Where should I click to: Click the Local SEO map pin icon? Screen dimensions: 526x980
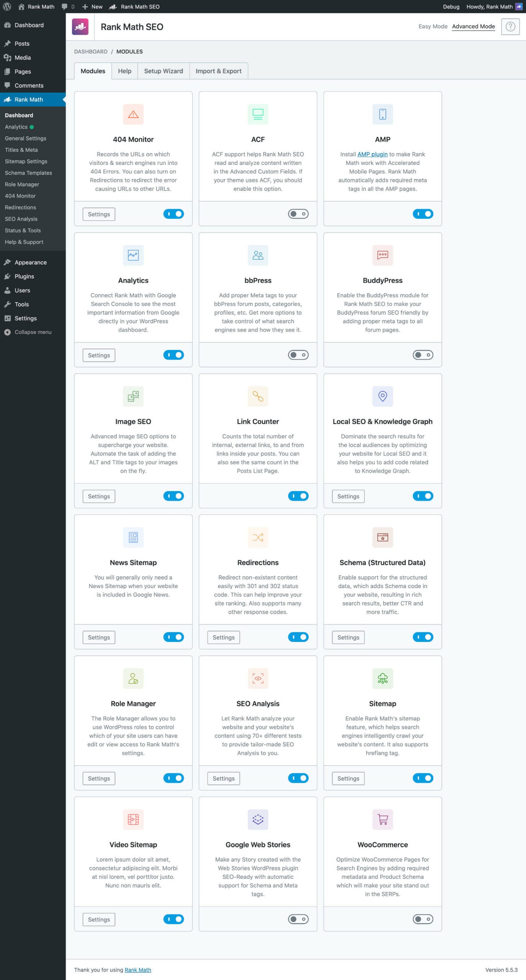[x=382, y=396]
